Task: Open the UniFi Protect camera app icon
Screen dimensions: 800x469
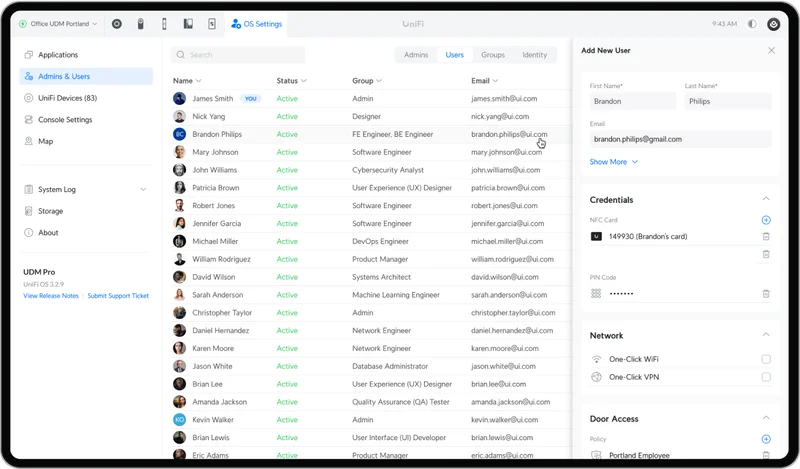Action: tap(141, 24)
